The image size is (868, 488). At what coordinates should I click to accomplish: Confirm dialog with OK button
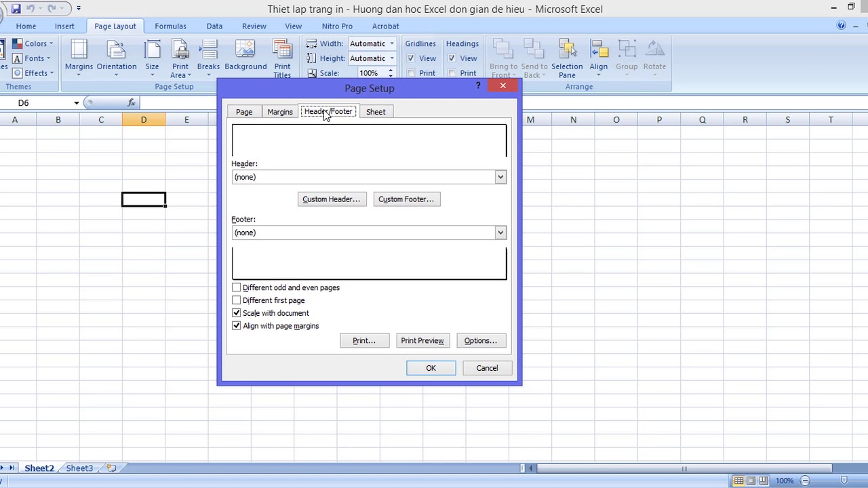[x=431, y=368]
